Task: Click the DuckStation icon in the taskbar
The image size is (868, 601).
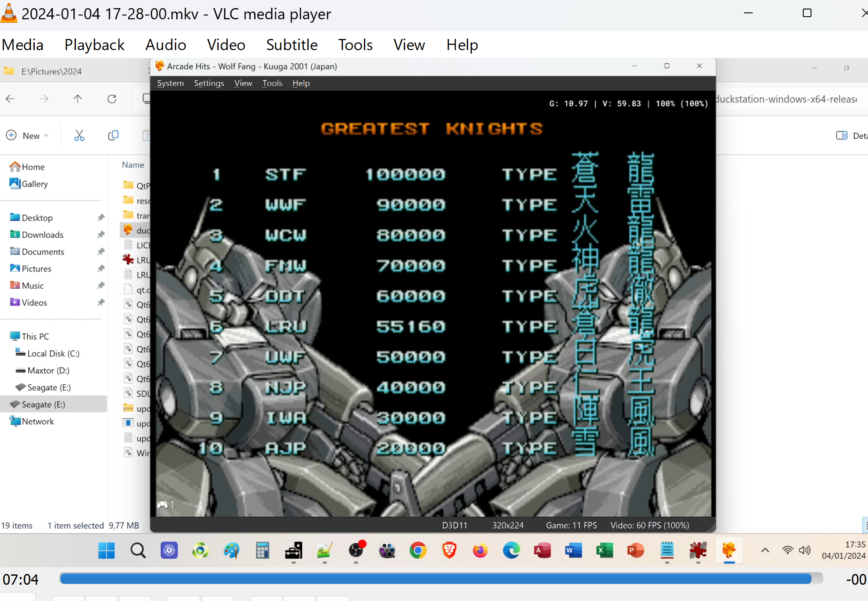Action: click(729, 550)
